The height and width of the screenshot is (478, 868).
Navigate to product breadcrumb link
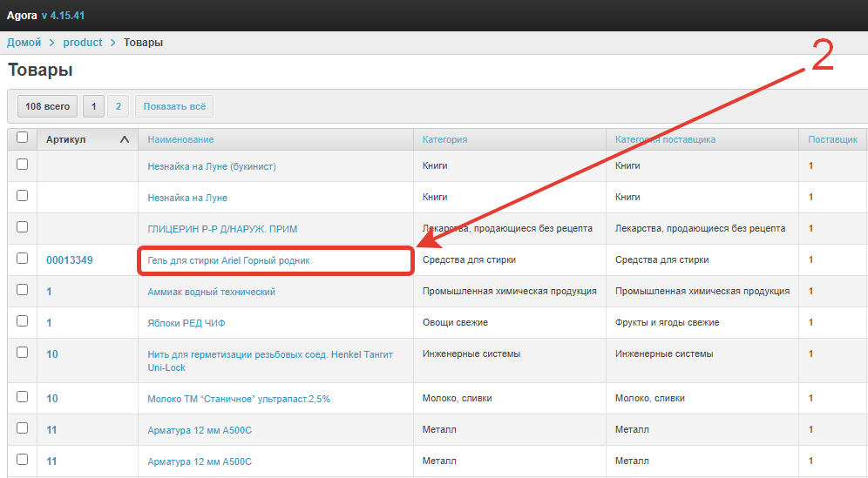click(x=83, y=43)
